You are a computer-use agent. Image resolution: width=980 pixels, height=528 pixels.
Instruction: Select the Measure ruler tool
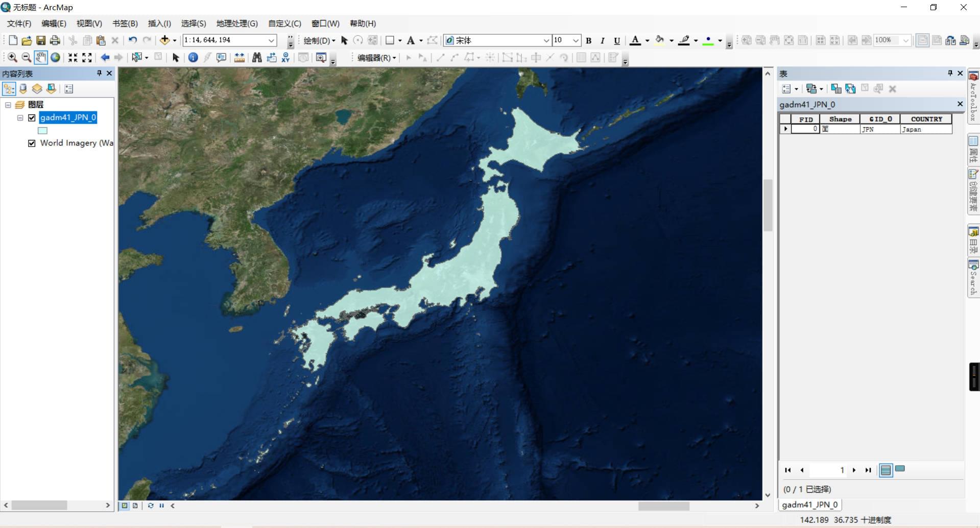240,58
